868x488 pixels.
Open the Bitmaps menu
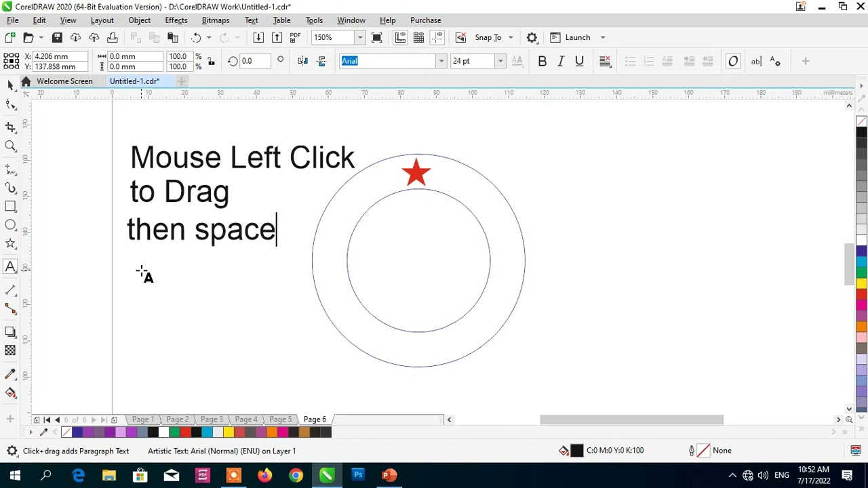(x=216, y=20)
